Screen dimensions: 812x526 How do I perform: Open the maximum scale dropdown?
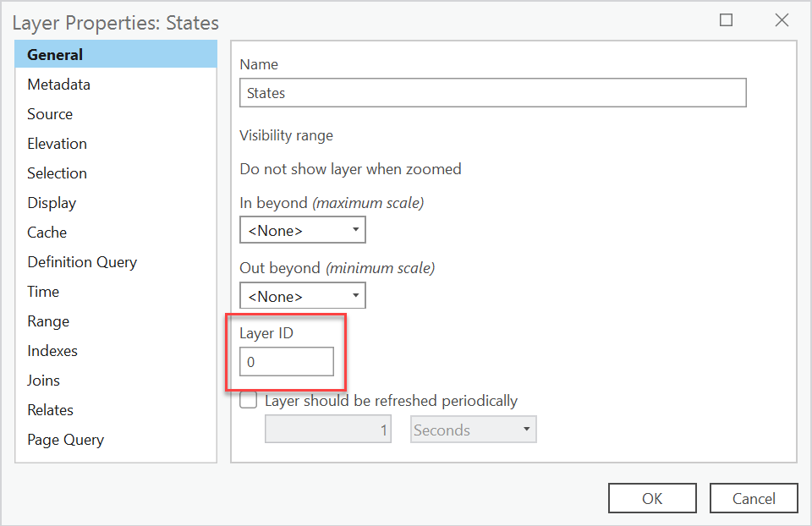click(303, 229)
